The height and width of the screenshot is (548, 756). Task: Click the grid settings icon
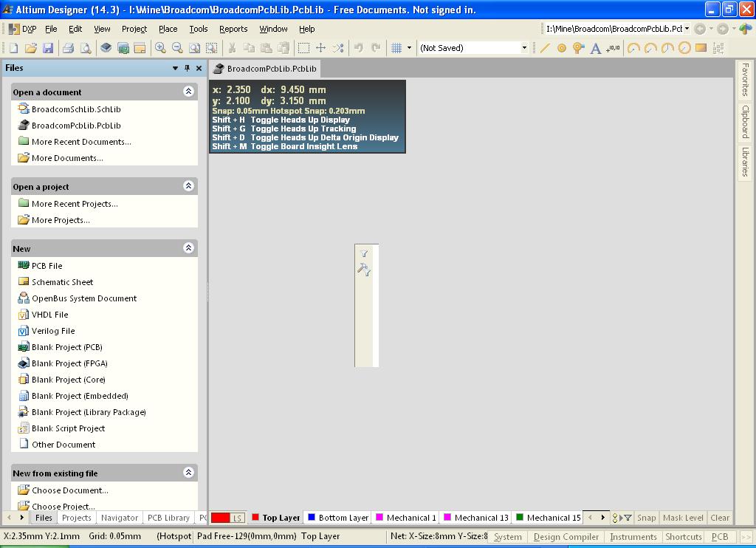[x=396, y=48]
